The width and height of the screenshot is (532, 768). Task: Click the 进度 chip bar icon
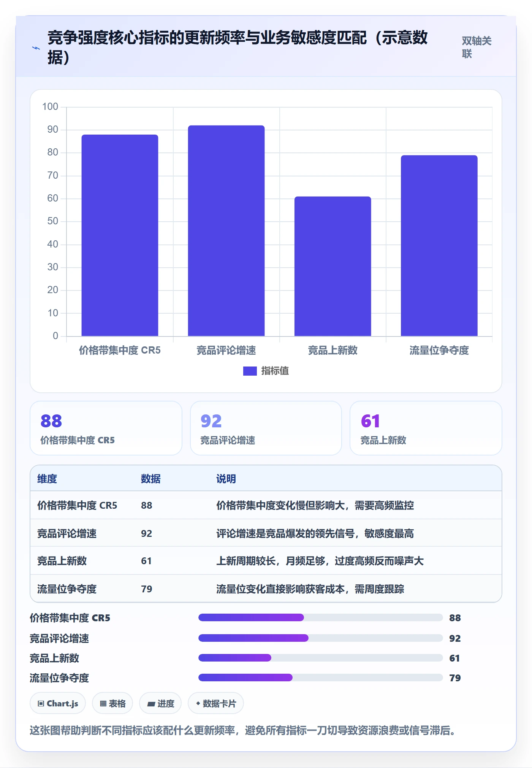tap(151, 704)
